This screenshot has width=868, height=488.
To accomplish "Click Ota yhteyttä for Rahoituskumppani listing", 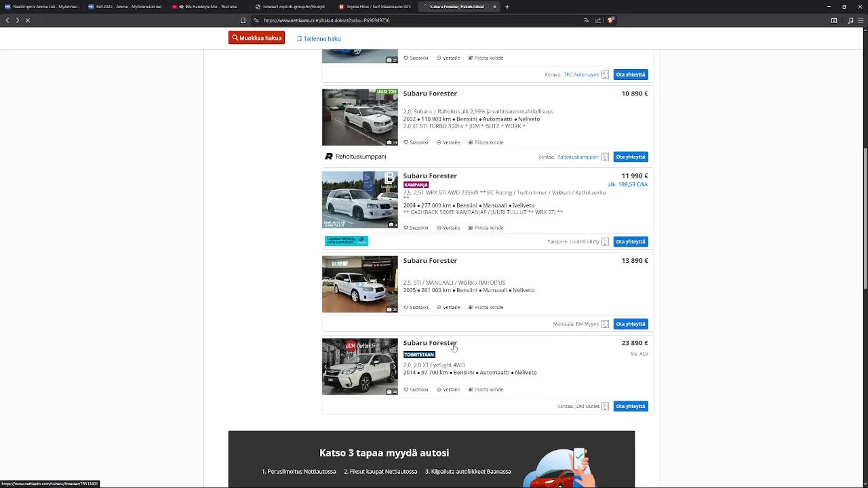I will pyautogui.click(x=631, y=157).
